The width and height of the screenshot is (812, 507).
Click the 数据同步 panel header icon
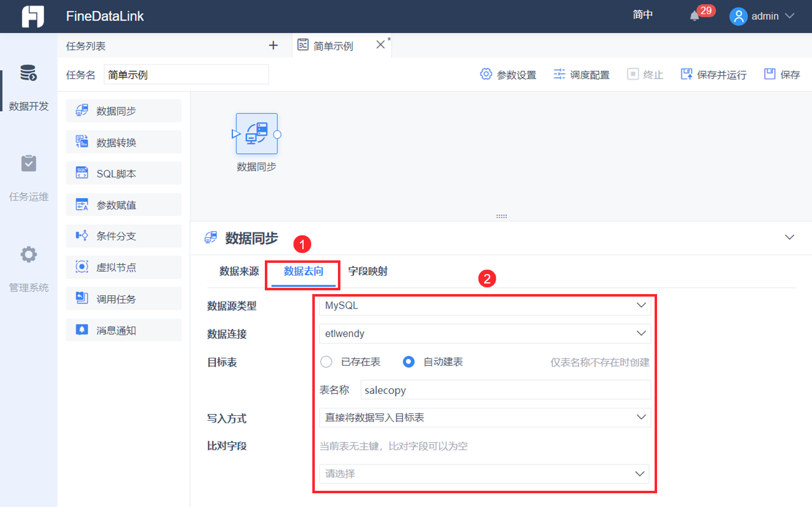tap(210, 238)
